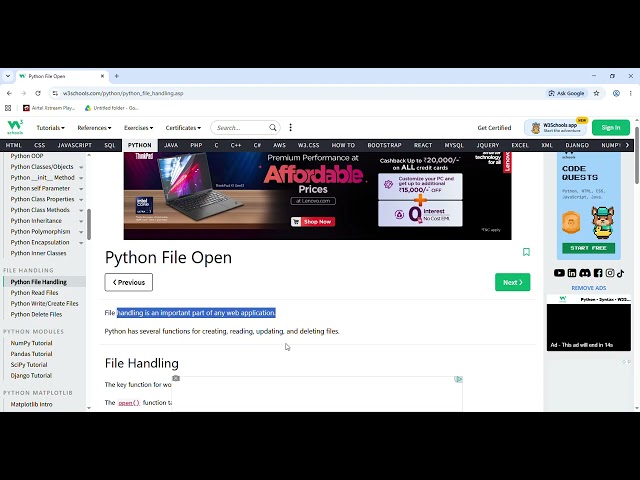Click the Previous button
The height and width of the screenshot is (480, 640).
coord(129,282)
